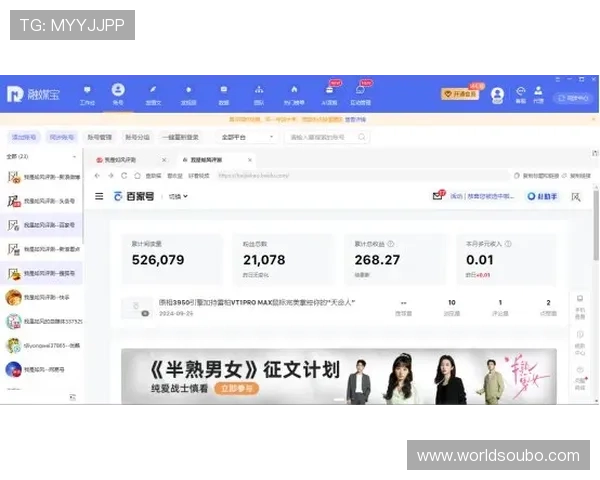Click the magnifier icon in account search

click(x=362, y=137)
